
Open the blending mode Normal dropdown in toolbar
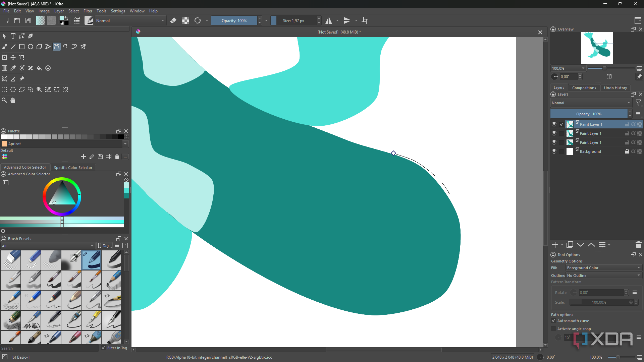[x=130, y=20]
